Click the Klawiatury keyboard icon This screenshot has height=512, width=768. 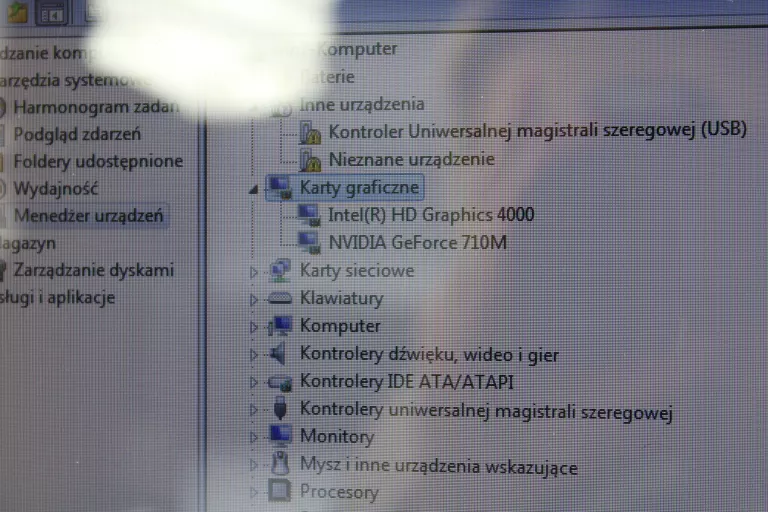[x=281, y=298]
